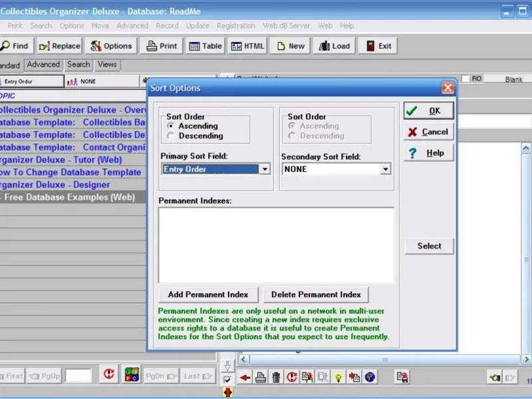Click Delete Permanent Index

tap(316, 295)
